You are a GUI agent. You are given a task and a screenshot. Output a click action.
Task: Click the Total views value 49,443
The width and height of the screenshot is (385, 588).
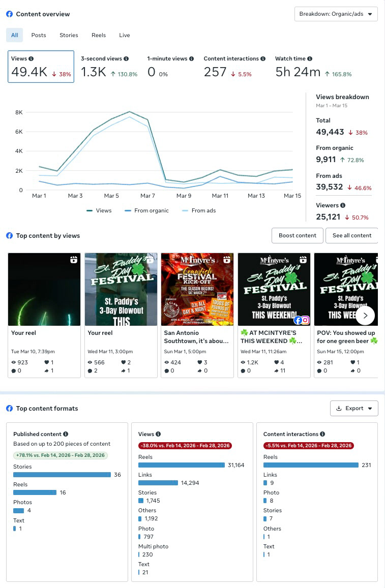(330, 132)
